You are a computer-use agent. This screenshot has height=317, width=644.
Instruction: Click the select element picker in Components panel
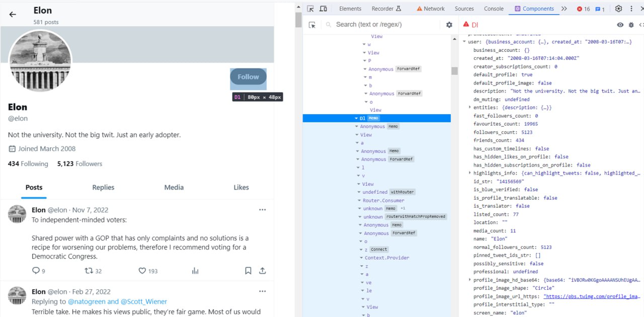(x=312, y=25)
